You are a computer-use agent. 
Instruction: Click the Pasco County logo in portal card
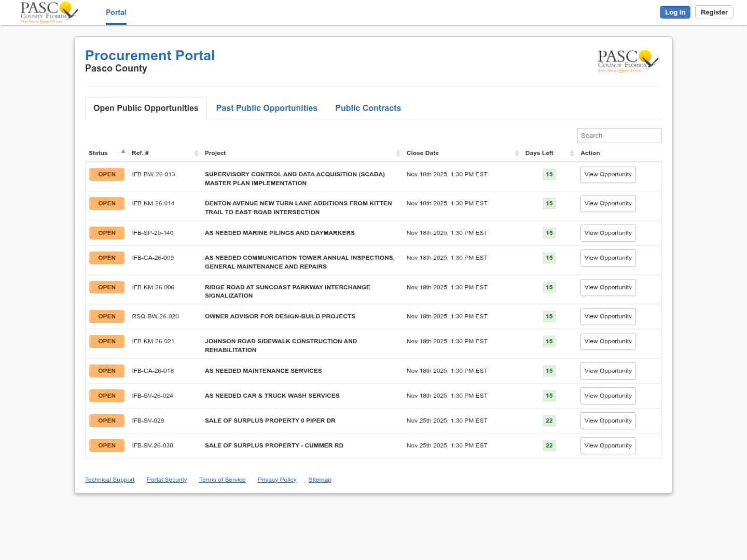pos(628,61)
